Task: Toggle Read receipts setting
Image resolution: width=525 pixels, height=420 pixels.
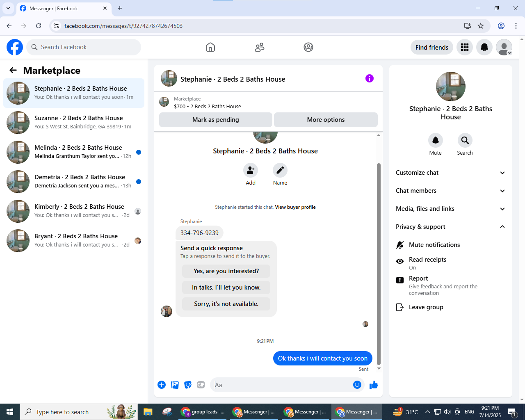Action: coord(451,263)
